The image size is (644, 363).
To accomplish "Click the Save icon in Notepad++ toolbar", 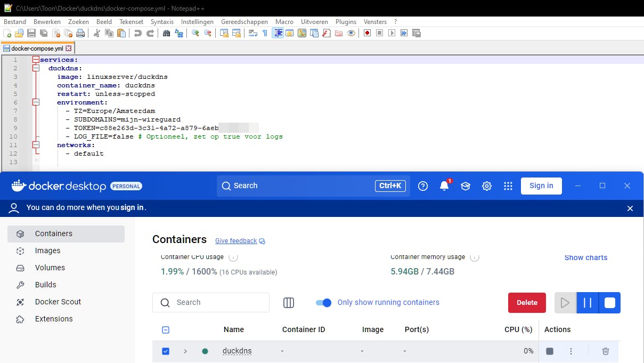I will click(31, 33).
